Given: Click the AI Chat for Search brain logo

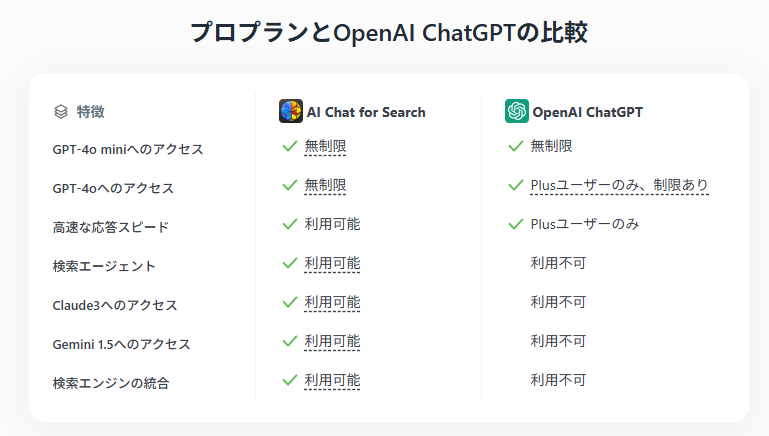Looking at the screenshot, I should [x=291, y=111].
